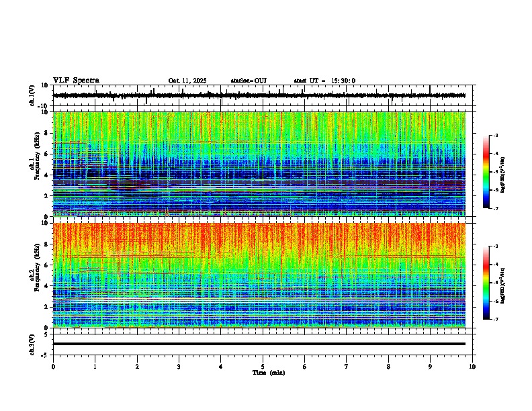The height and width of the screenshot is (411, 532).
Task: Click the ch.1 color bar label log(PSD)
Action: pos(503,175)
